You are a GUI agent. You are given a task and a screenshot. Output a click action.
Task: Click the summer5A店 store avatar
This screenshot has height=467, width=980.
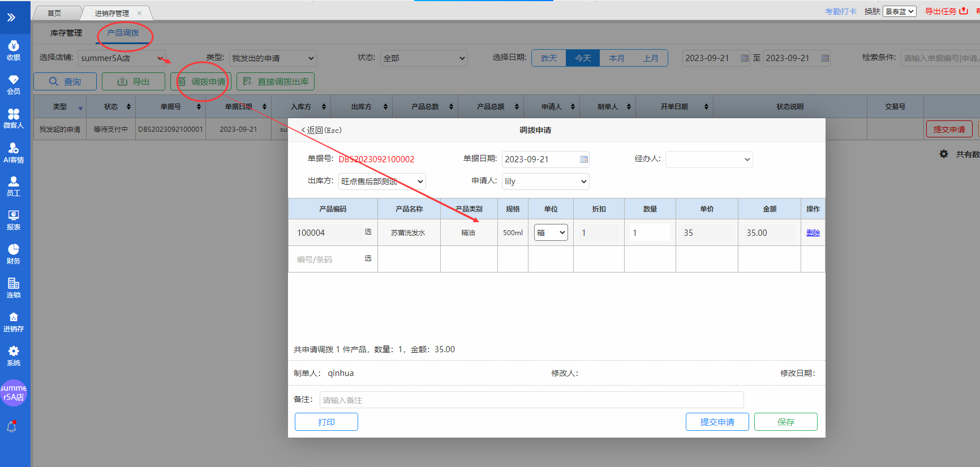pos(14,392)
